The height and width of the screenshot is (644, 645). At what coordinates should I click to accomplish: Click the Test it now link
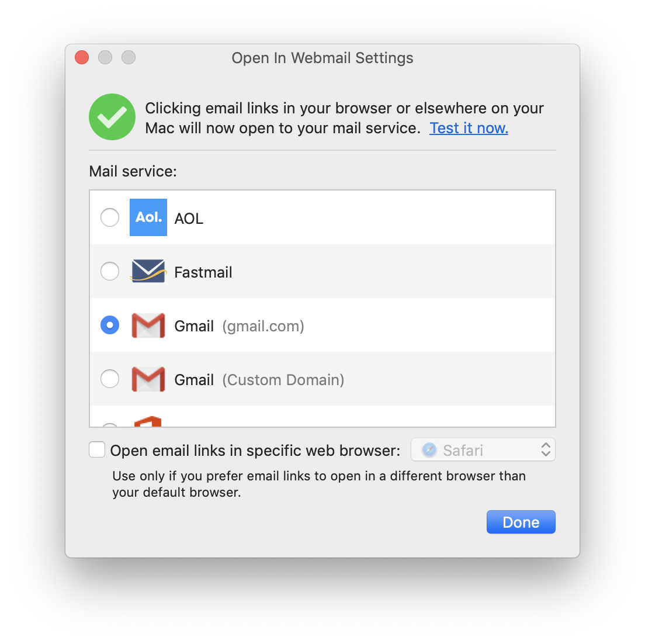pyautogui.click(x=469, y=128)
